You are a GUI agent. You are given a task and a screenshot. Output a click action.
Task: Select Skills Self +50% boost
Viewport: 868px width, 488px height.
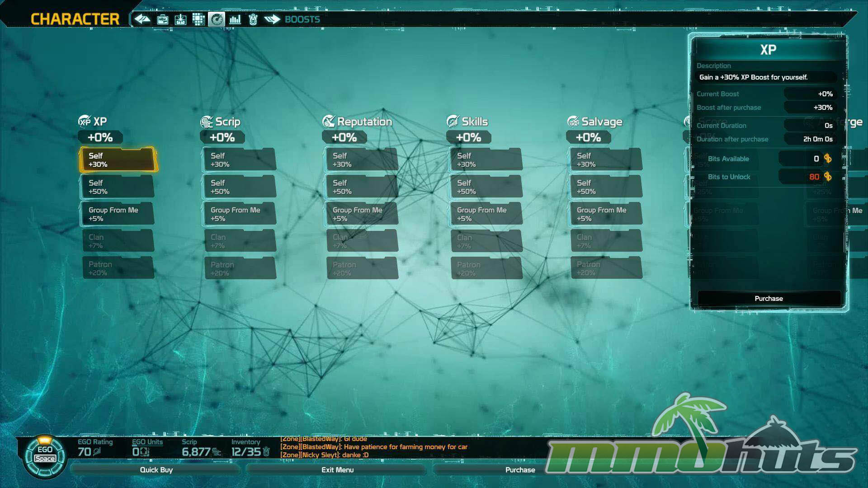point(486,187)
